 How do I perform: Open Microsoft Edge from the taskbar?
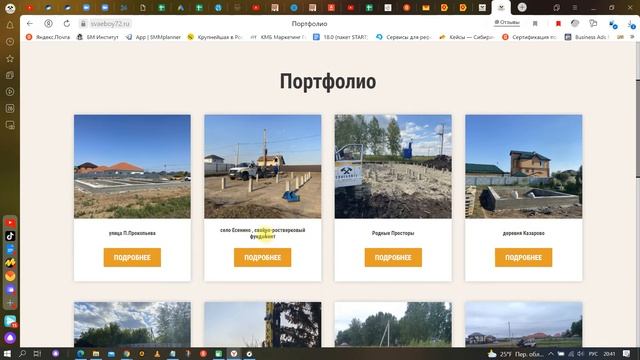pyautogui.click(x=80, y=354)
